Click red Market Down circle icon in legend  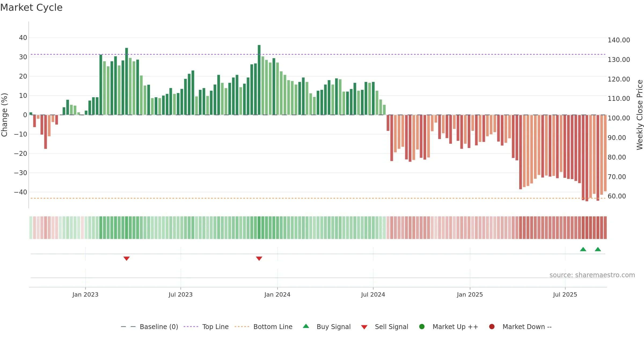click(x=492, y=327)
